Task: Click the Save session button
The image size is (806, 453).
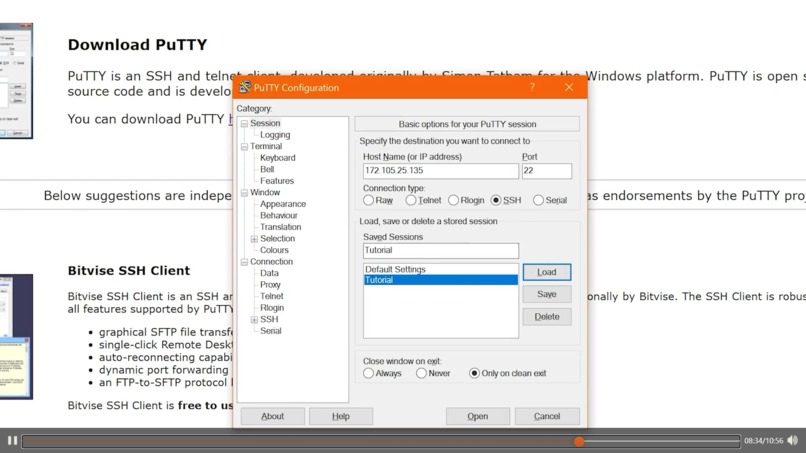Action: pos(547,294)
